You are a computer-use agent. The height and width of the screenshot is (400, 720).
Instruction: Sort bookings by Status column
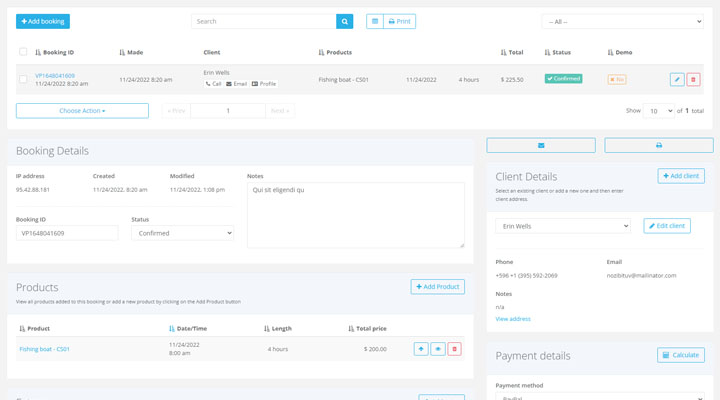pos(557,52)
